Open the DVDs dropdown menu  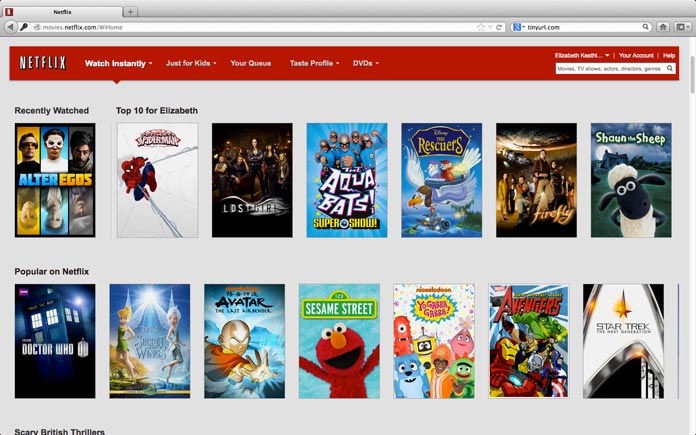pyautogui.click(x=366, y=63)
